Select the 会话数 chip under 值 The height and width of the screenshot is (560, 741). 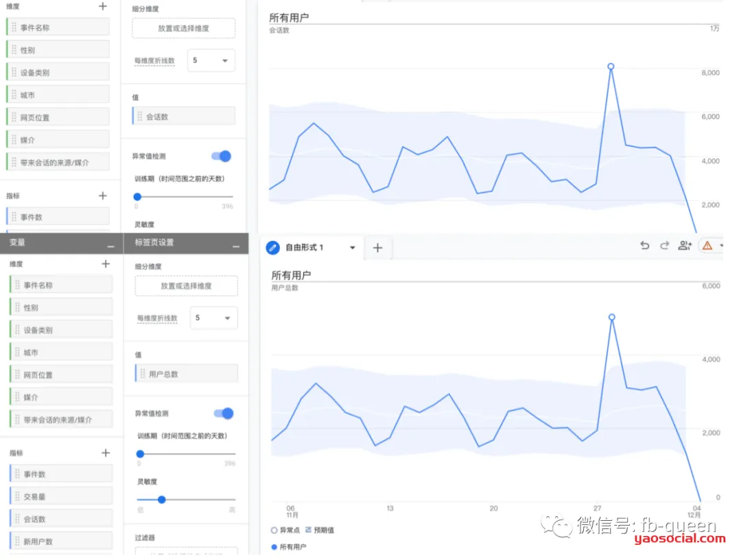pyautogui.click(x=184, y=116)
